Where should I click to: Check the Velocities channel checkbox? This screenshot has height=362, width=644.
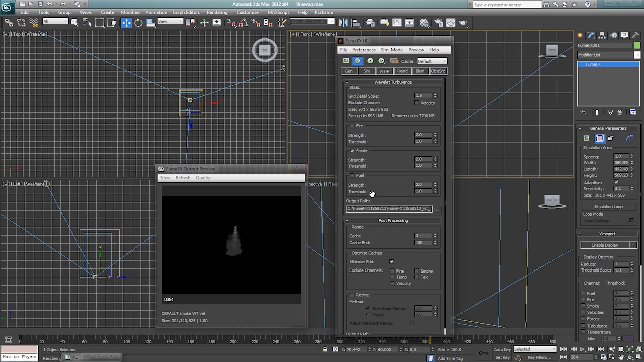583,312
